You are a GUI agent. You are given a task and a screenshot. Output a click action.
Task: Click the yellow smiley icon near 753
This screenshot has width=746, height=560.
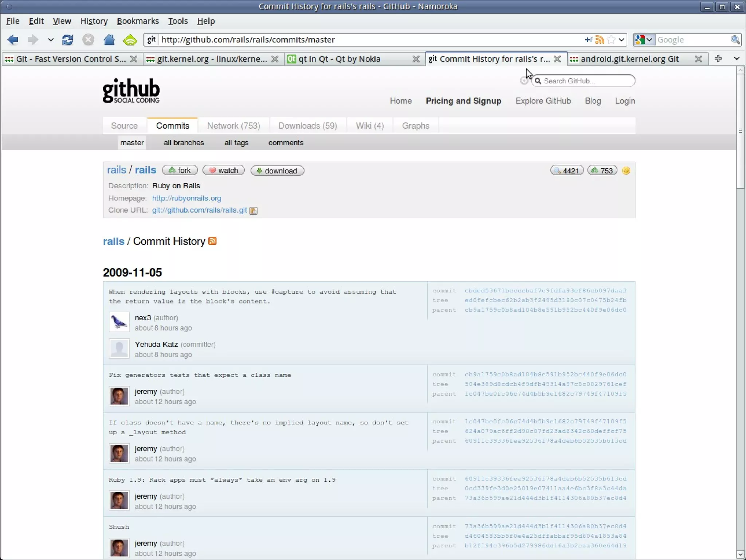click(x=626, y=171)
